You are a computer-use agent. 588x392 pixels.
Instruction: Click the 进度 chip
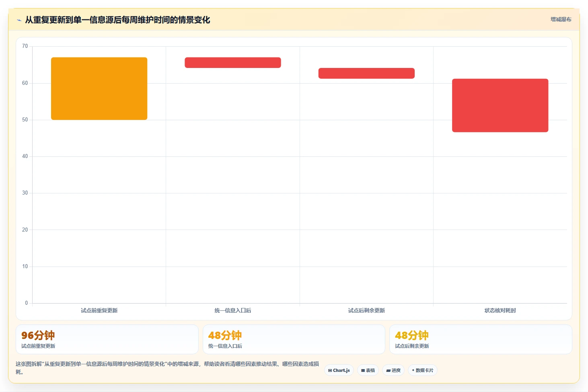393,370
